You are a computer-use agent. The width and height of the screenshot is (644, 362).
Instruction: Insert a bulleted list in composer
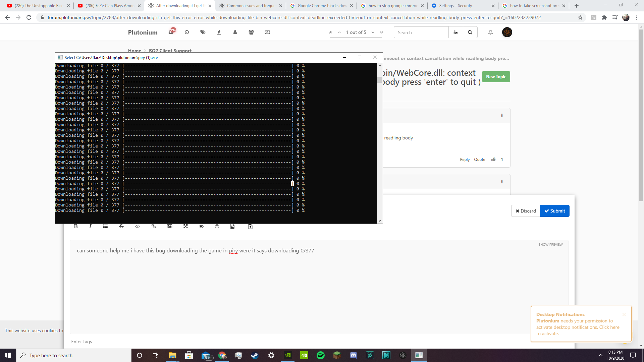[x=105, y=227]
